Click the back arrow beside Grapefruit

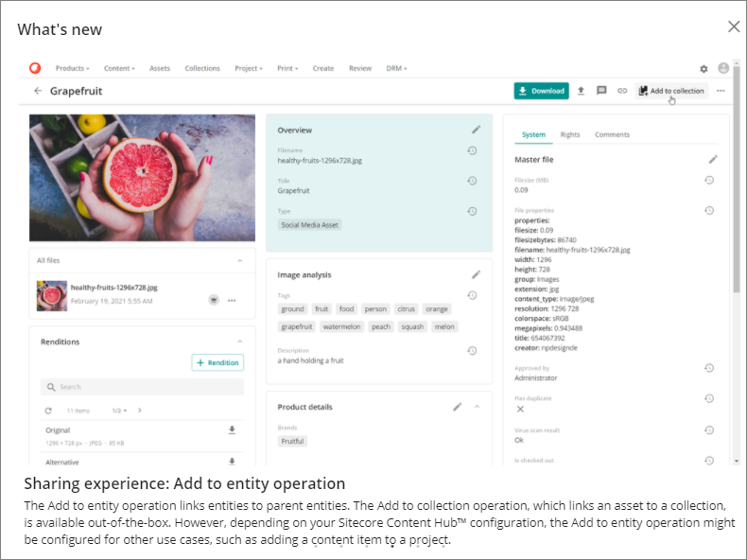(x=38, y=91)
